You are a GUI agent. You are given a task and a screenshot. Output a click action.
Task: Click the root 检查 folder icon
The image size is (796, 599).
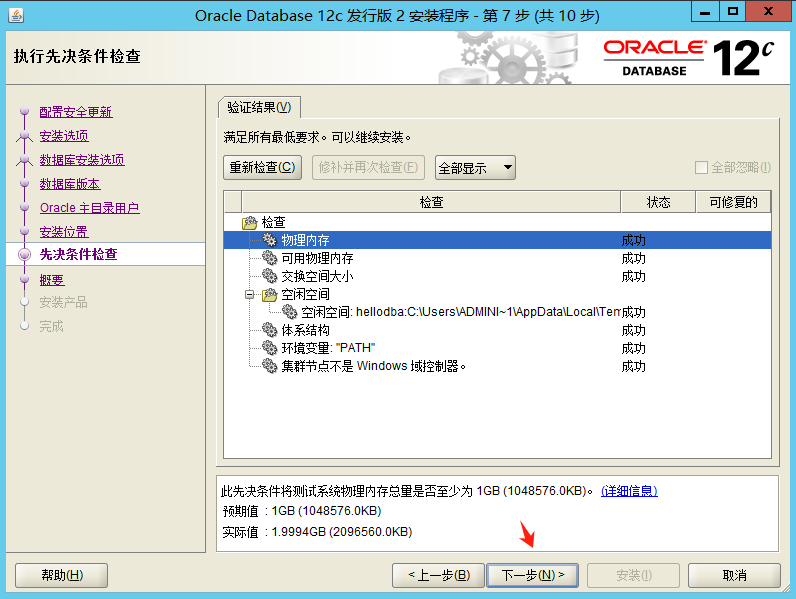click(250, 222)
